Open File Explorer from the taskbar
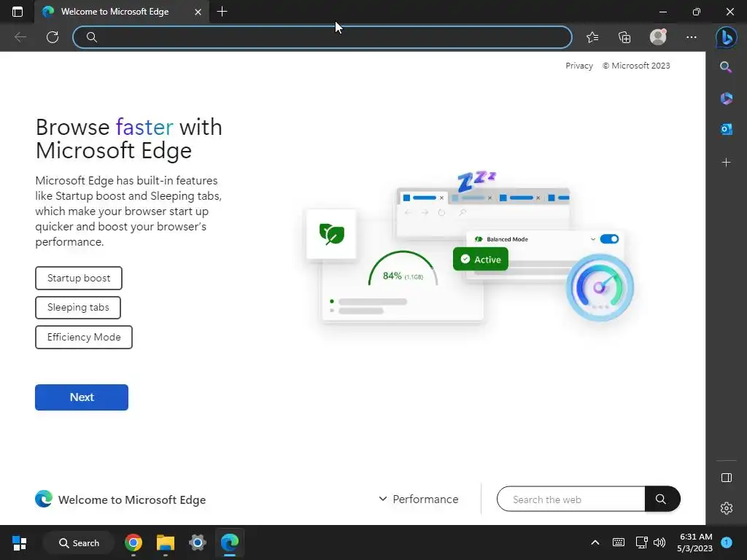 pos(166,542)
